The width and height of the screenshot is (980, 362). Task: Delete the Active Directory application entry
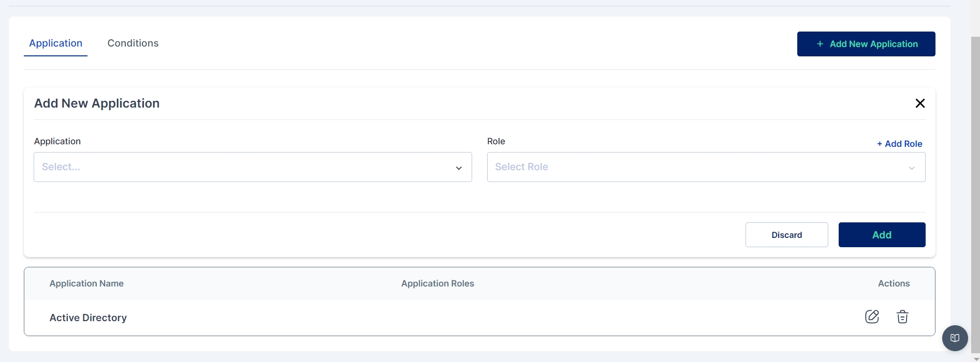pyautogui.click(x=902, y=316)
